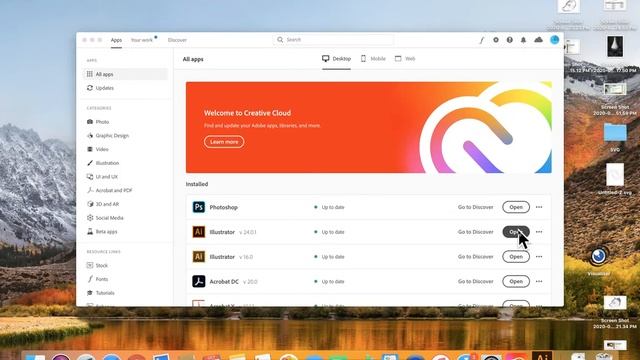The width and height of the screenshot is (640, 360).
Task: Select the Web apps tab
Action: (405, 59)
